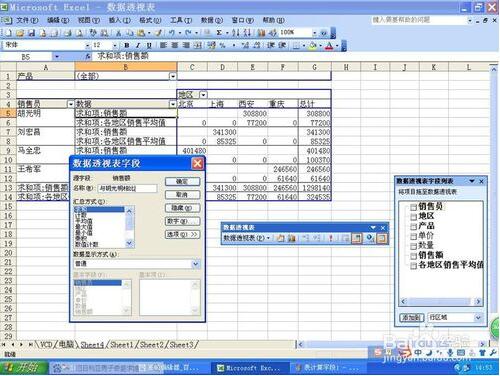Apply the Font Color red A
Viewport: 500px width, 376px height.
pyautogui.click(x=329, y=46)
